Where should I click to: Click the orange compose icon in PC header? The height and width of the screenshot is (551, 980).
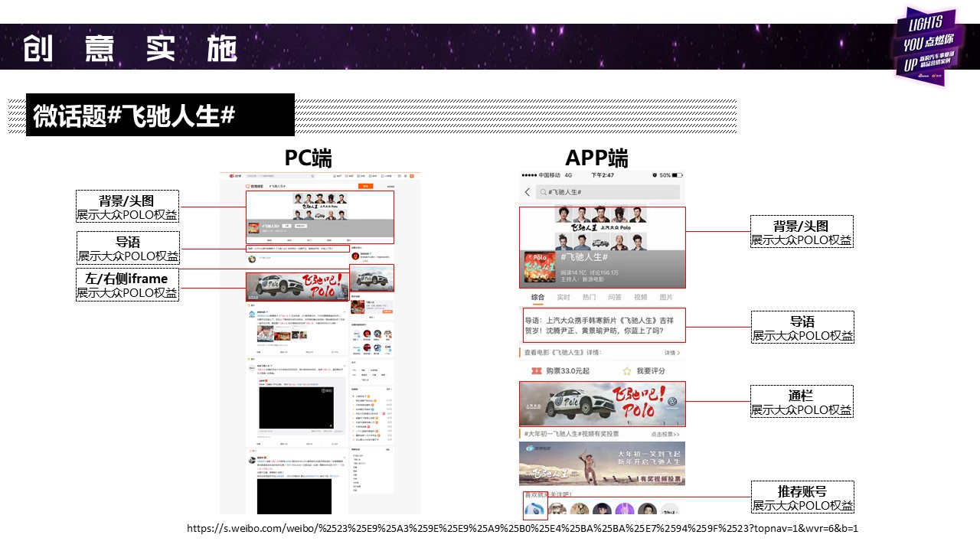tap(412, 177)
